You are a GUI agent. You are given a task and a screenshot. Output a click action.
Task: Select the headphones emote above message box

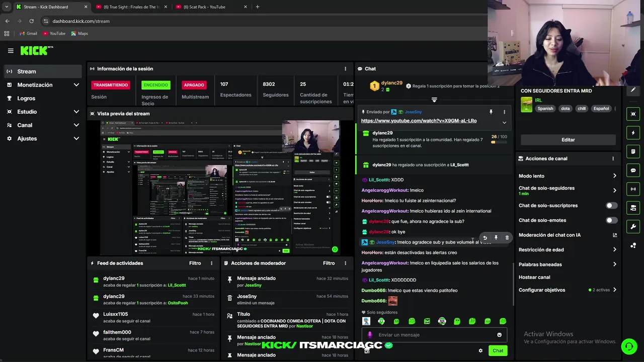tap(381, 321)
